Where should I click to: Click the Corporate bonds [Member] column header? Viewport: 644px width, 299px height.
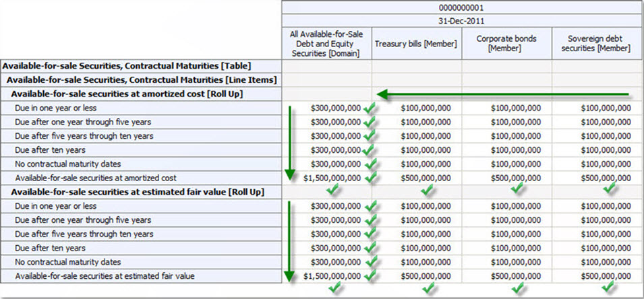pyautogui.click(x=506, y=44)
